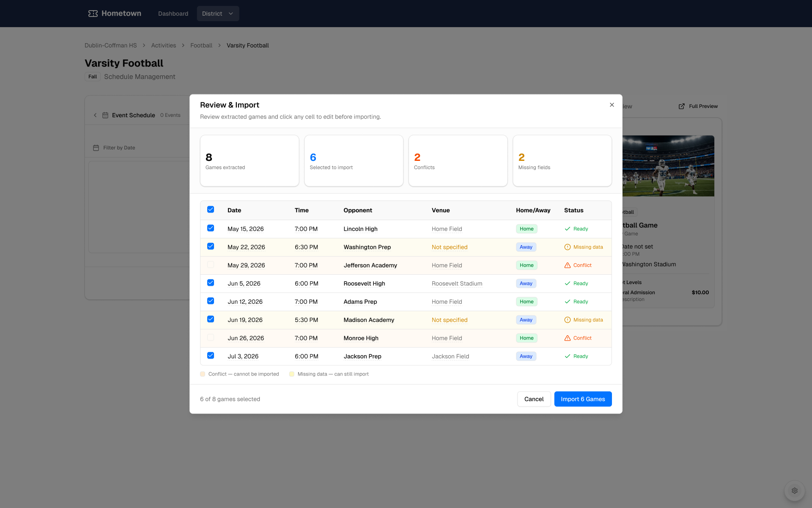The width and height of the screenshot is (812, 508).
Task: Uncheck the May 22 Washington Prep game
Action: pos(211,246)
